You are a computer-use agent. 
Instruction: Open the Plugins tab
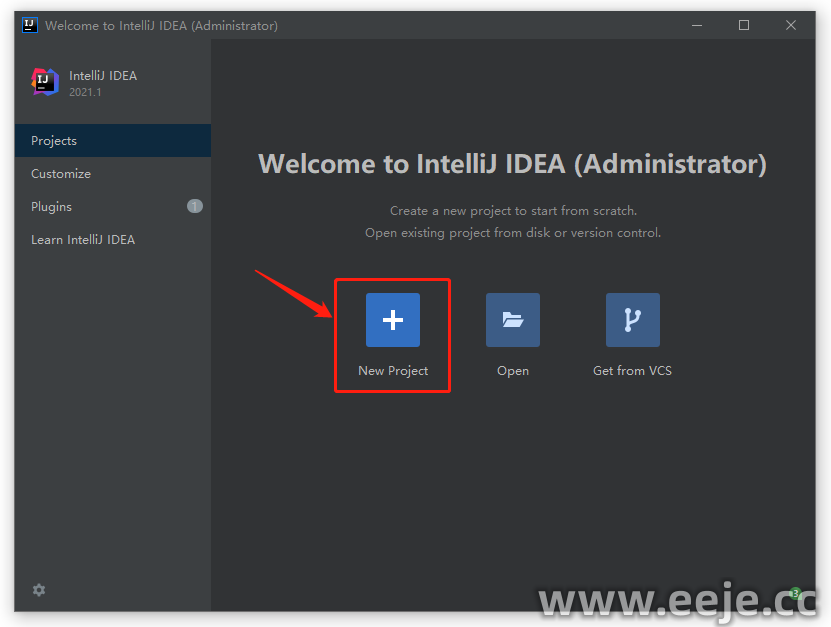[x=51, y=207]
